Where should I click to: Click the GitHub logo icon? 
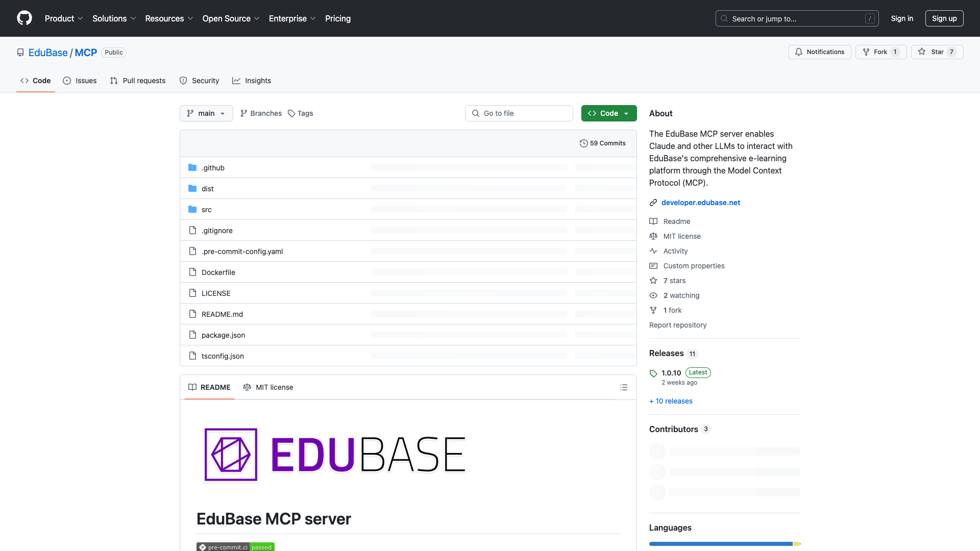(24, 18)
